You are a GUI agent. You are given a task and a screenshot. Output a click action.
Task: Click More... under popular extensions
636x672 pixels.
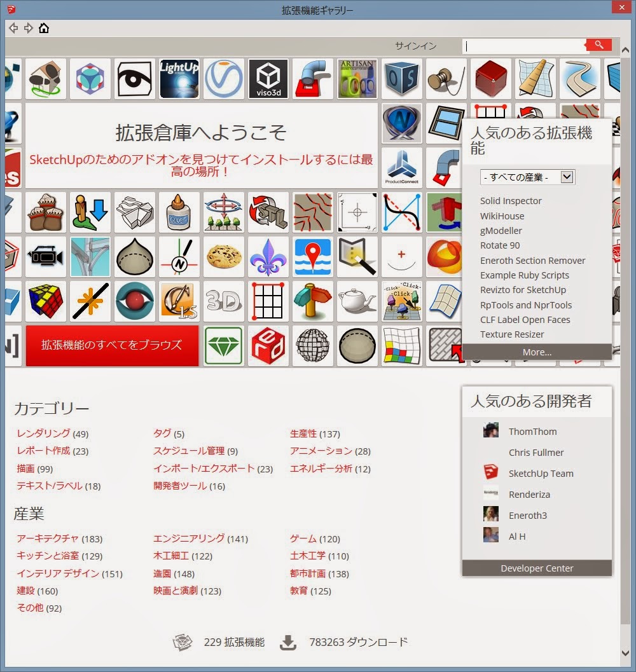(x=537, y=352)
